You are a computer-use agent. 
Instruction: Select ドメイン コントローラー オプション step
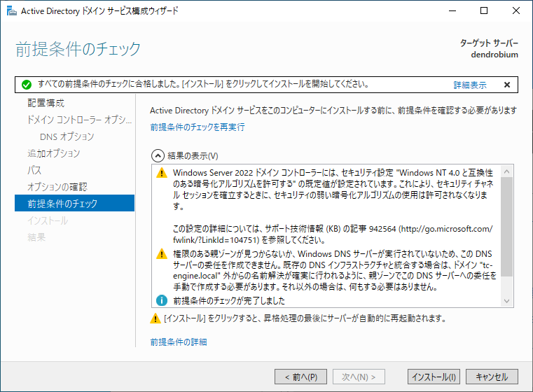click(x=80, y=120)
